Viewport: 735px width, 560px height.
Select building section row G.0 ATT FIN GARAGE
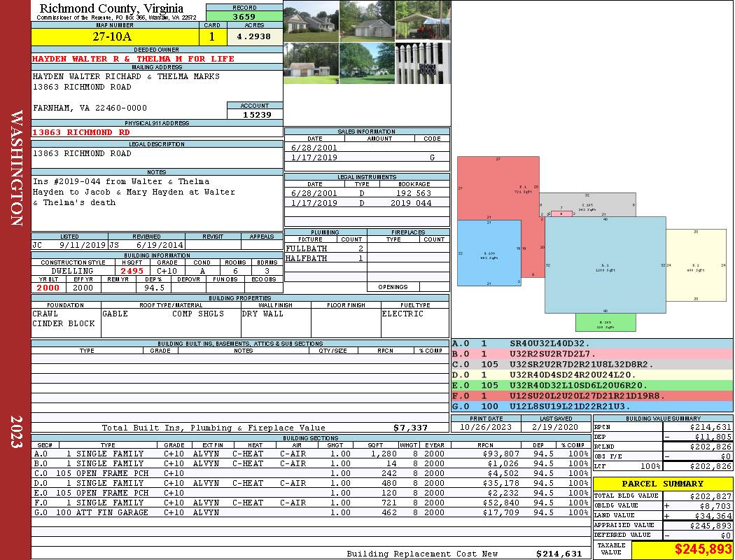311,512
